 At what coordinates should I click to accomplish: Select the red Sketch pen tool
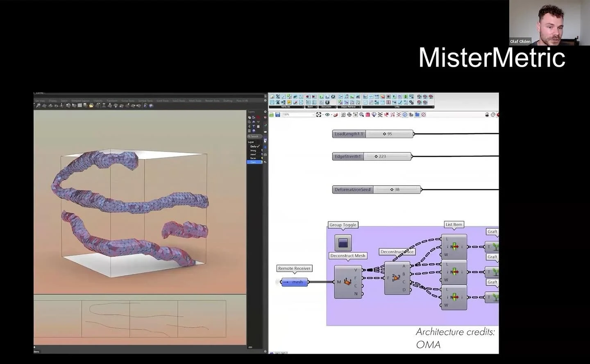(x=336, y=115)
